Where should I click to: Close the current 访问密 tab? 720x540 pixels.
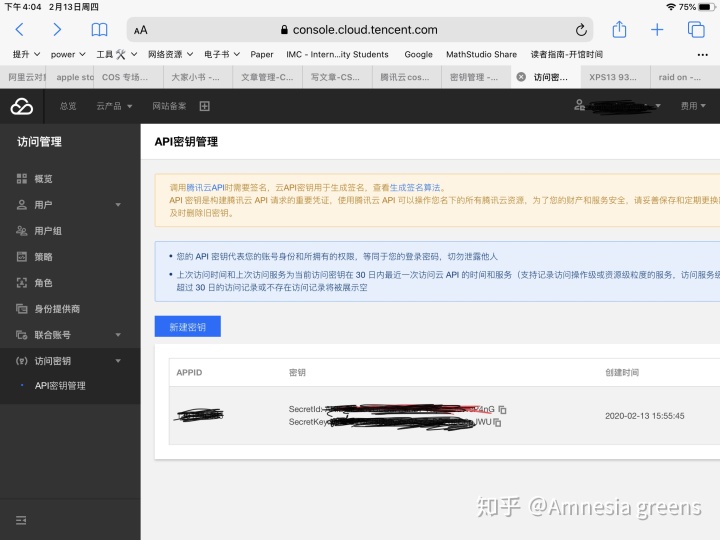click(521, 77)
